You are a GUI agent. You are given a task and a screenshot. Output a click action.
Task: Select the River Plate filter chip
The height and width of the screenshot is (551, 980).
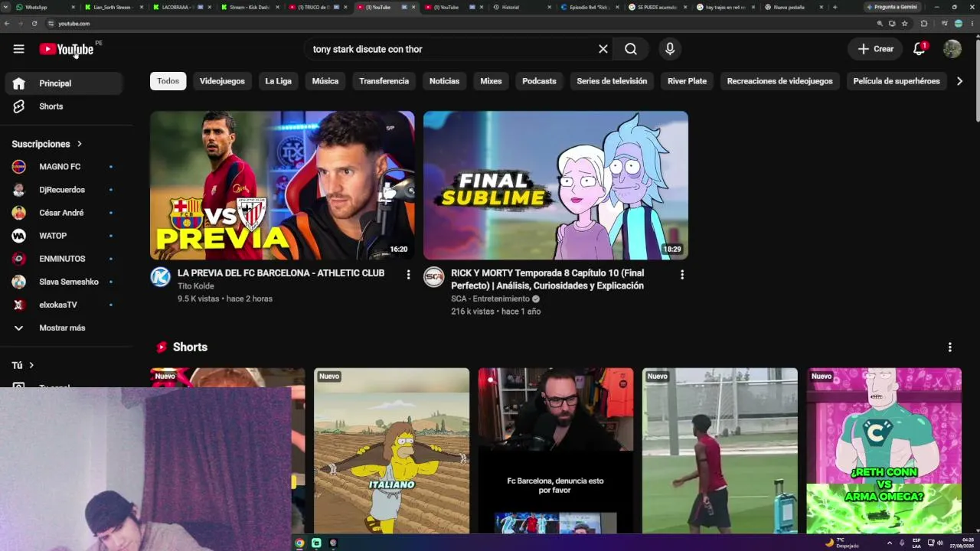687,81
